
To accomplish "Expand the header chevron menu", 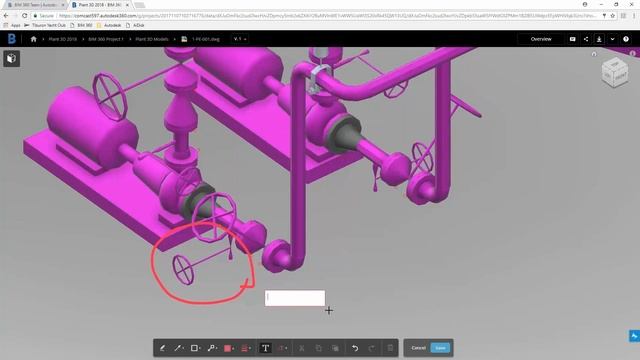I will [612, 39].
